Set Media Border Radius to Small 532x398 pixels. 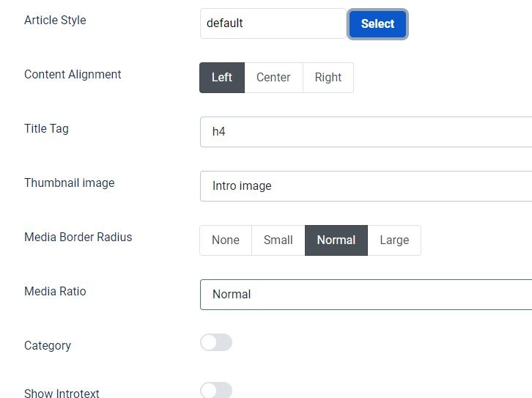coord(278,240)
